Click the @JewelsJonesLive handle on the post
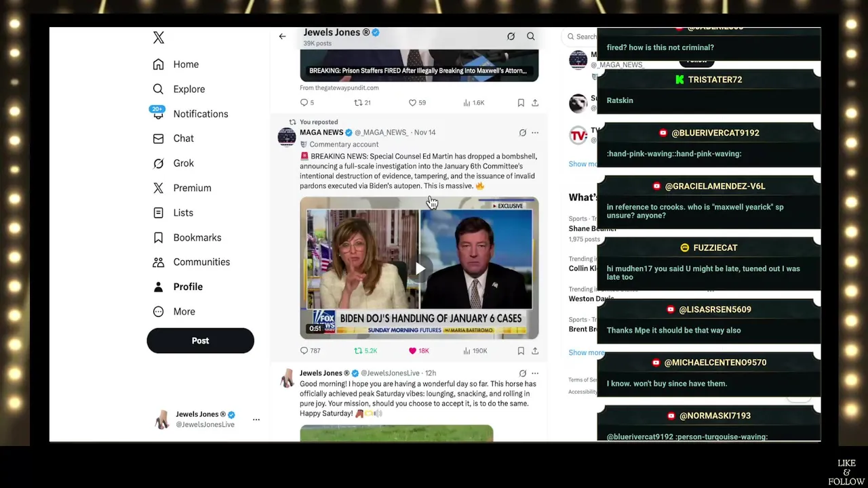Screen dimensions: 868x488 tap(390, 373)
